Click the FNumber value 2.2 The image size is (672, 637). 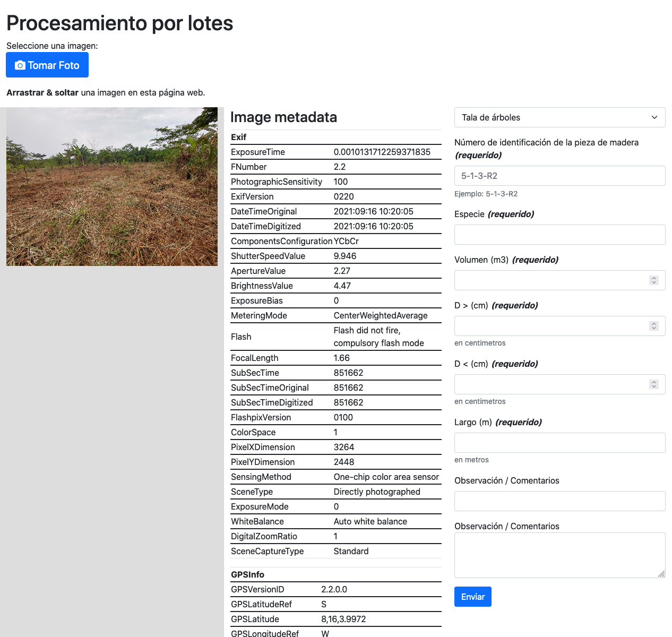339,167
